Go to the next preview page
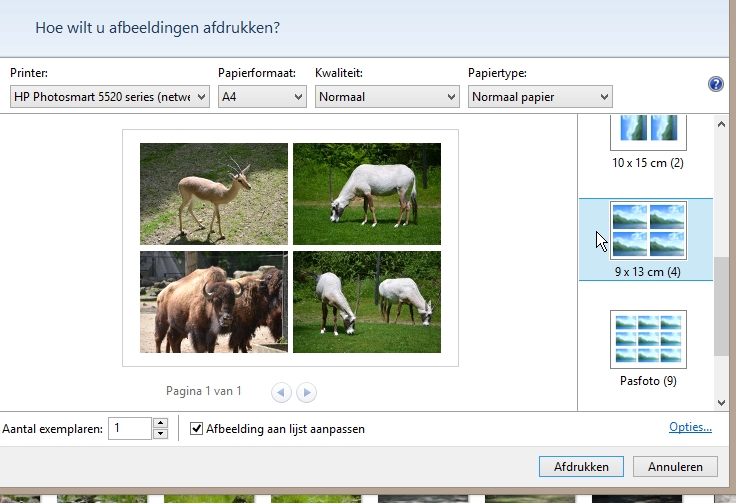This screenshot has width=736, height=503. 307,392
